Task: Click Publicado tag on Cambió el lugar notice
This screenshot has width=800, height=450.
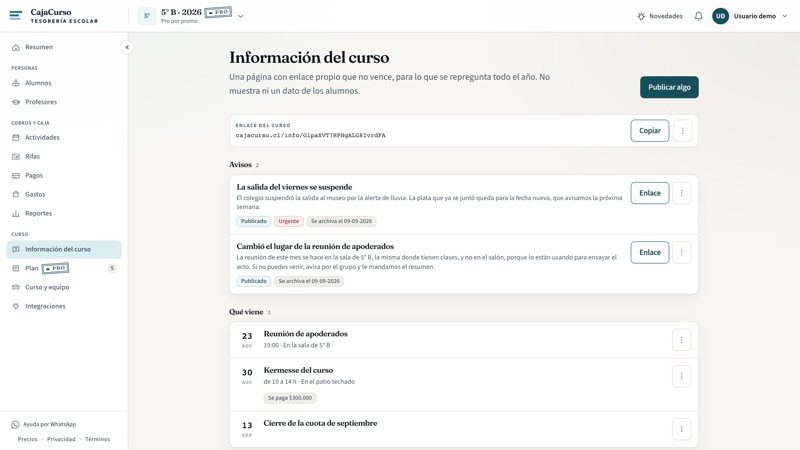Action: coord(254,281)
